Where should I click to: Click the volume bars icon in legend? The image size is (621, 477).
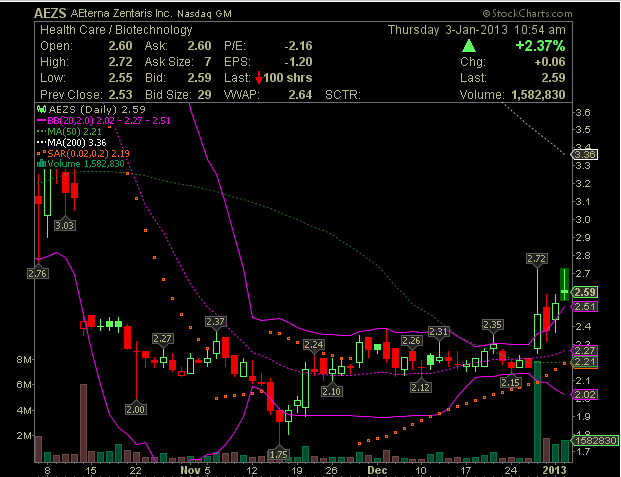click(41, 164)
